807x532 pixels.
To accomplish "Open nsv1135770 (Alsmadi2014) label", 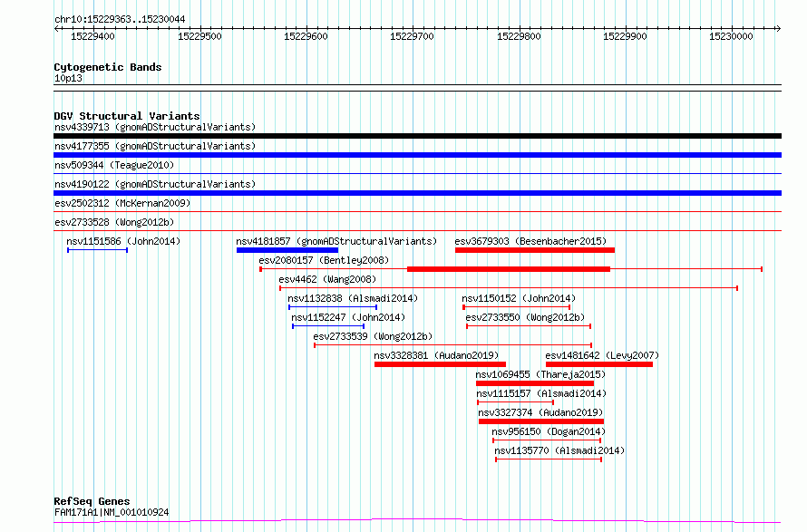I will point(559,450).
